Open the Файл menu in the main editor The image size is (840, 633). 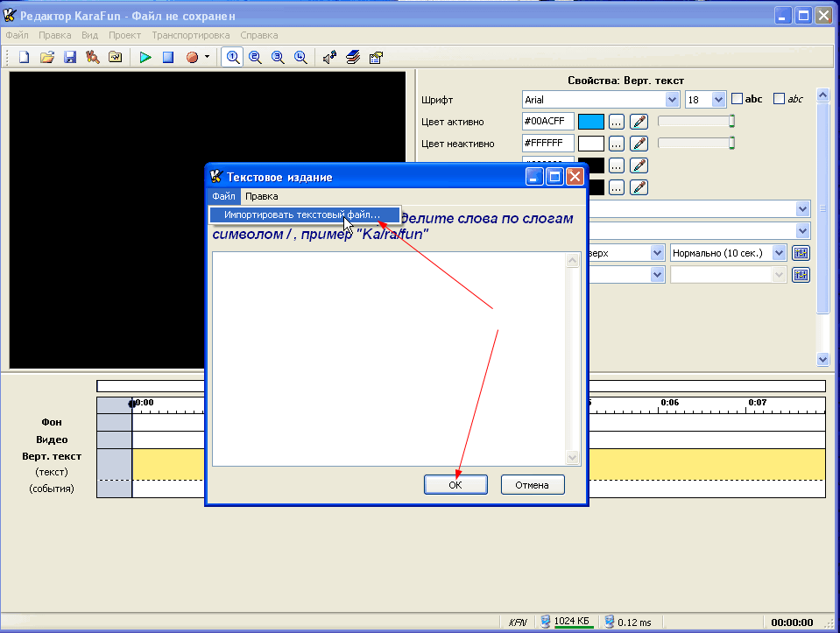[18, 35]
